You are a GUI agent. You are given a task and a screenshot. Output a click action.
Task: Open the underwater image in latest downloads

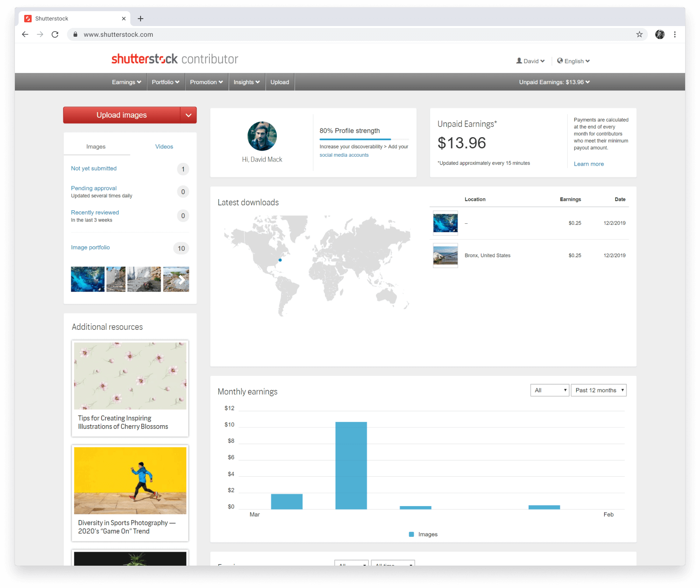pyautogui.click(x=445, y=223)
